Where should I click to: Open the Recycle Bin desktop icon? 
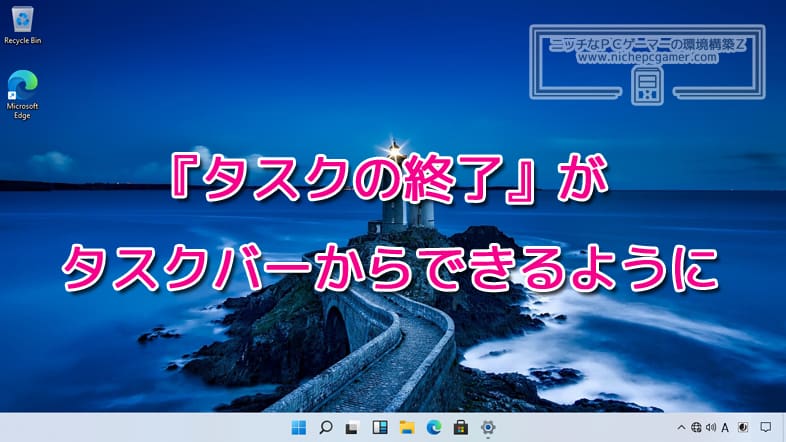pyautogui.click(x=23, y=26)
